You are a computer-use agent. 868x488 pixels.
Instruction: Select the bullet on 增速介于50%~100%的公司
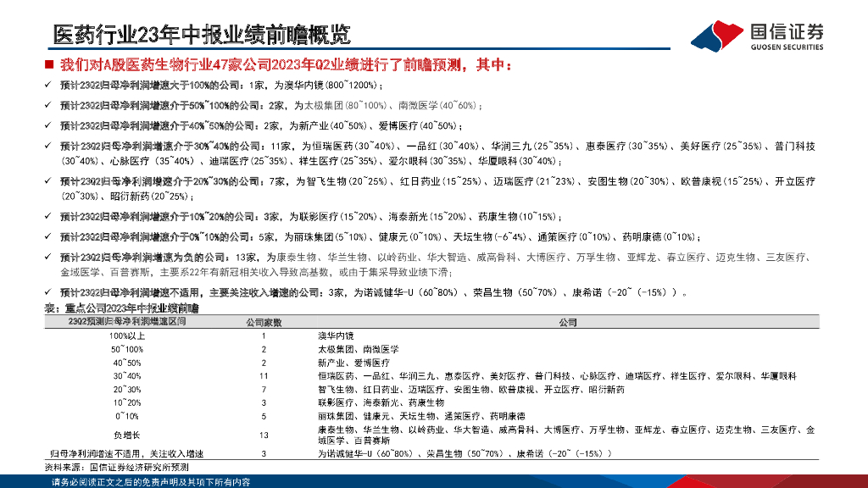(271, 106)
